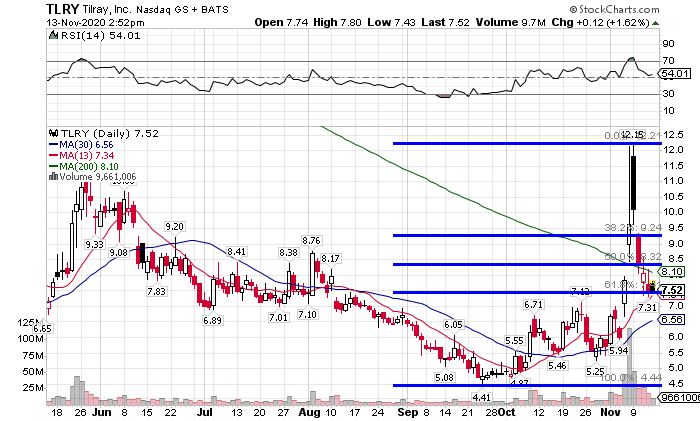Screen dimensions: 700x421
Task: Click the 7.31 November price label
Action: point(647,308)
